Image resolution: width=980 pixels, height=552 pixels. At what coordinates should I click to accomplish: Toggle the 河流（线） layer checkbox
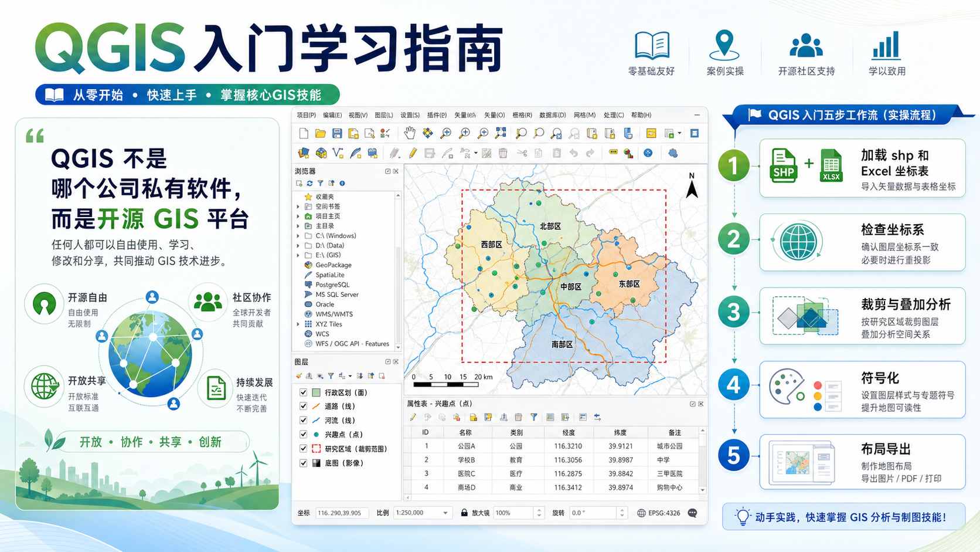pos(303,420)
